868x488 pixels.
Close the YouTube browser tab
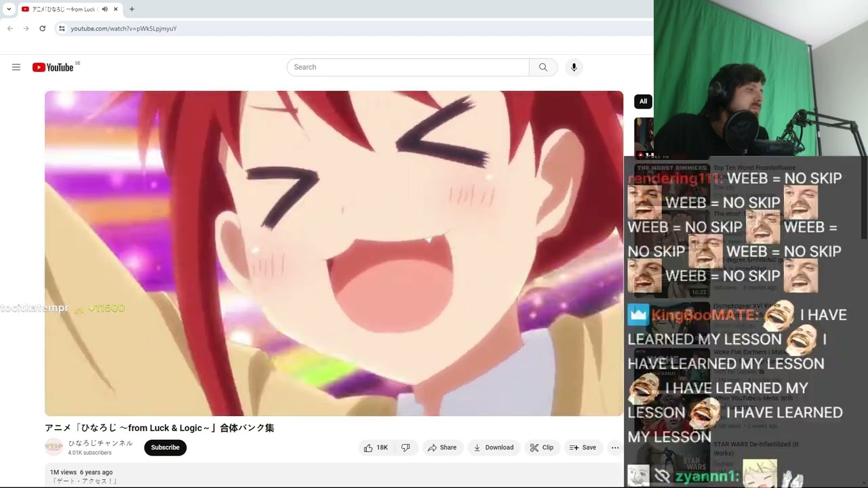click(116, 9)
